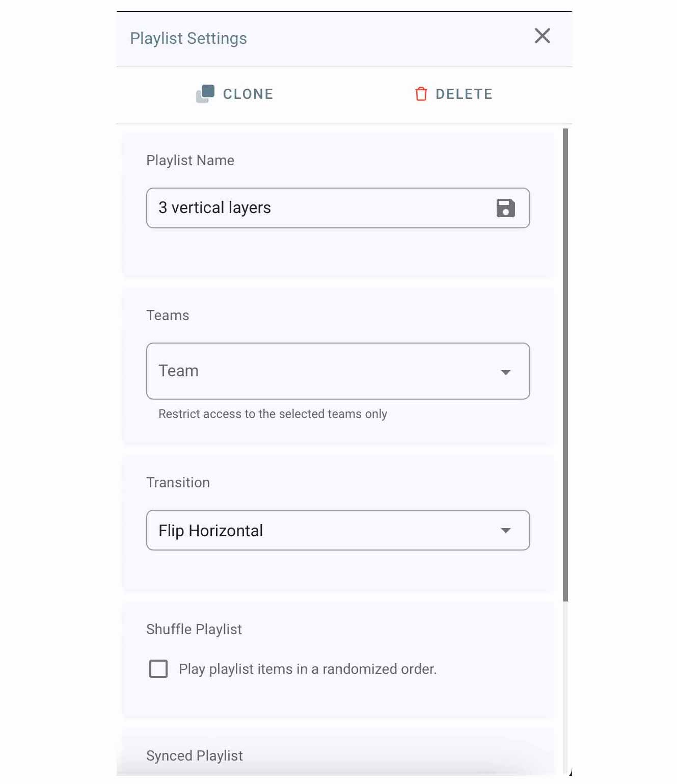Click the Synced Playlist section heading
The image size is (677, 784).
pyautogui.click(x=195, y=755)
